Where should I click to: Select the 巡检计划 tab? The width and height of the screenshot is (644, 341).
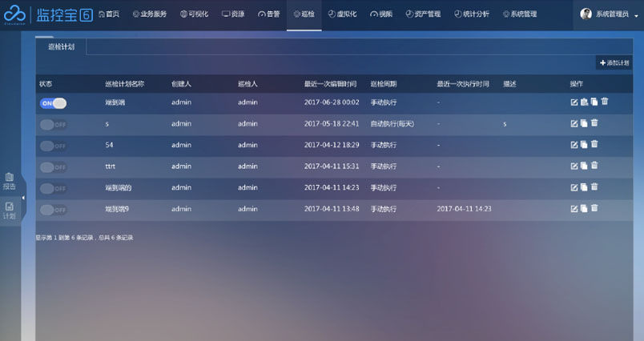point(62,46)
